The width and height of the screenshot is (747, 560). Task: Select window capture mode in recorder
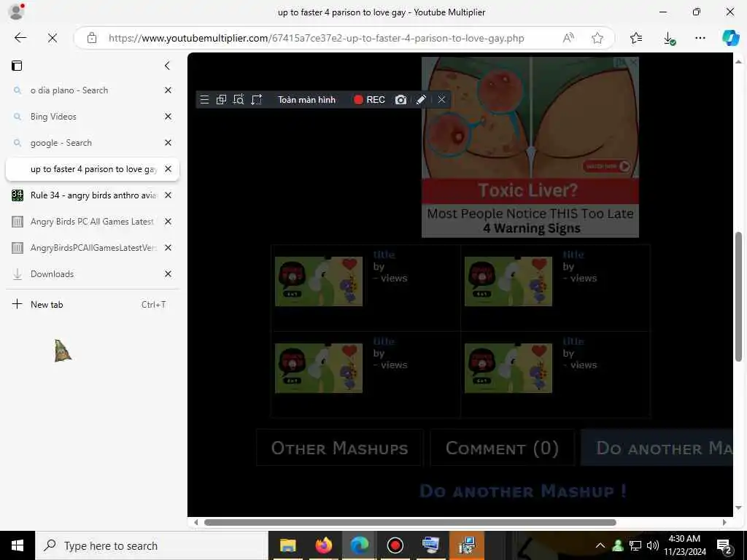tap(221, 99)
